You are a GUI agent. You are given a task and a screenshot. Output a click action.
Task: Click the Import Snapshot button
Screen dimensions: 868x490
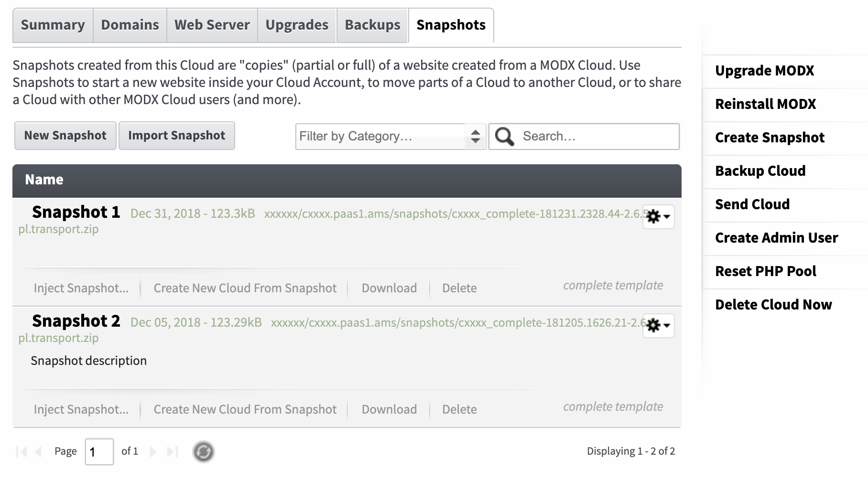pos(177,136)
